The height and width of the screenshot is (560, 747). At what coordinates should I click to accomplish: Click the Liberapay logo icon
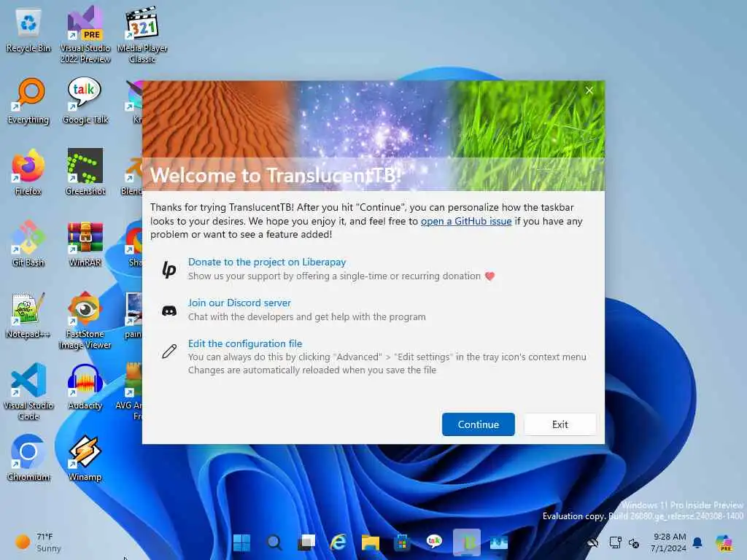click(169, 270)
